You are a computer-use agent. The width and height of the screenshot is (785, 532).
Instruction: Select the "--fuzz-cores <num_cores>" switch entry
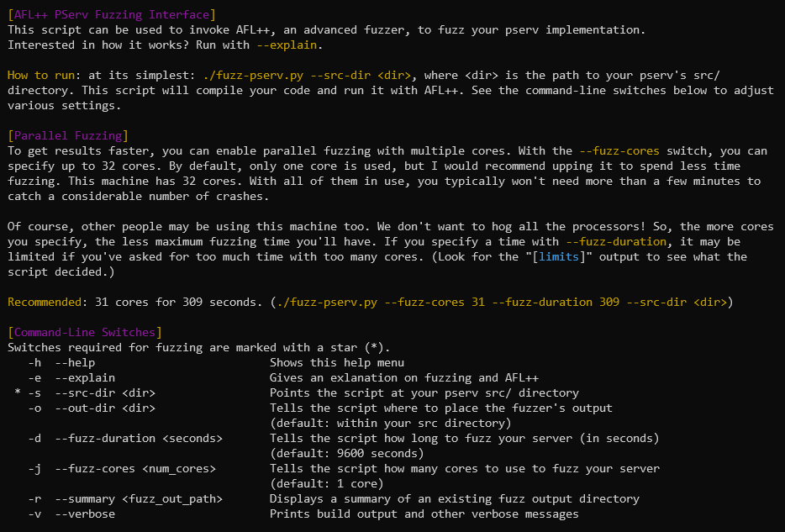click(x=135, y=468)
